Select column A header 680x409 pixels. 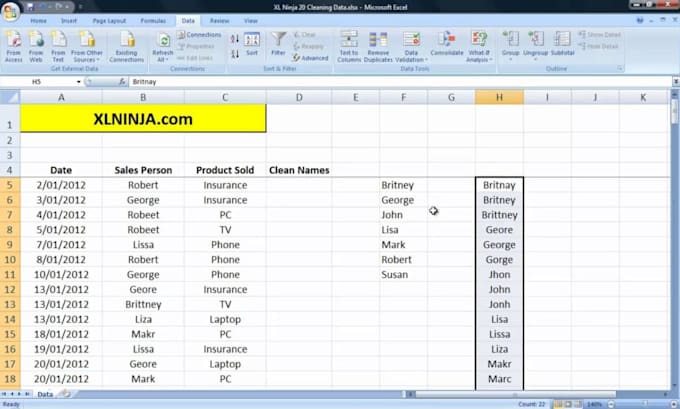coord(61,97)
